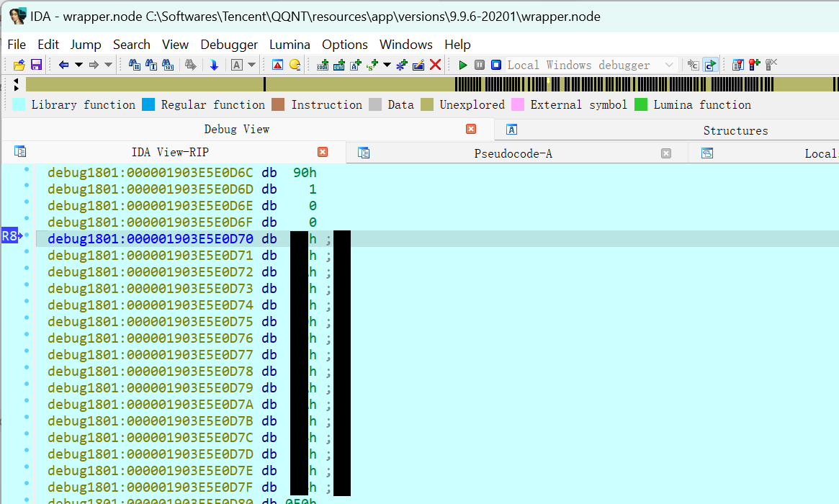The width and height of the screenshot is (839, 504).
Task: Open the Help menu
Action: (x=457, y=45)
